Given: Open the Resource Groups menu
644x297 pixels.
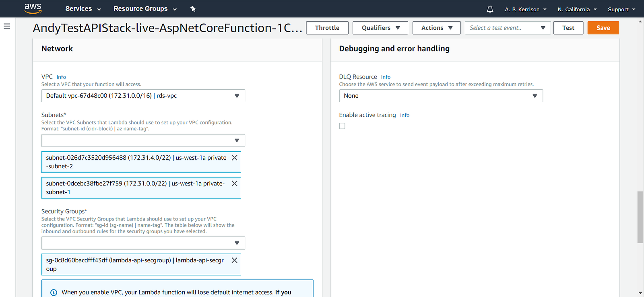Looking at the screenshot, I should (145, 9).
